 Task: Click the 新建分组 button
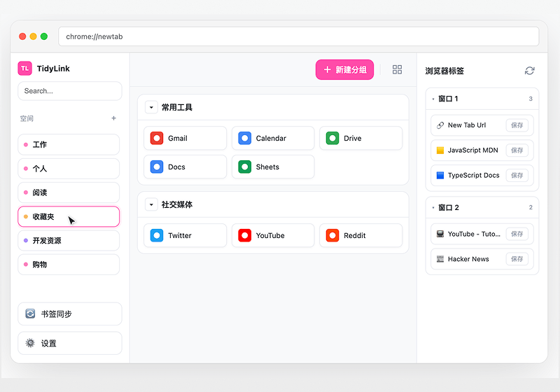pyautogui.click(x=344, y=69)
